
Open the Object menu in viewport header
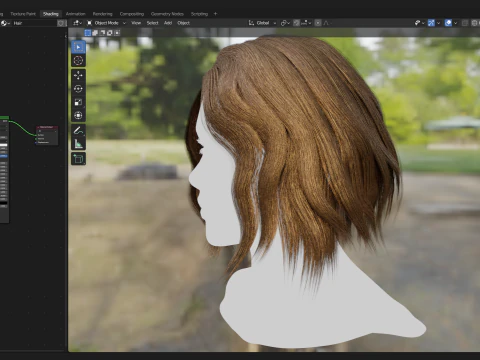click(183, 23)
